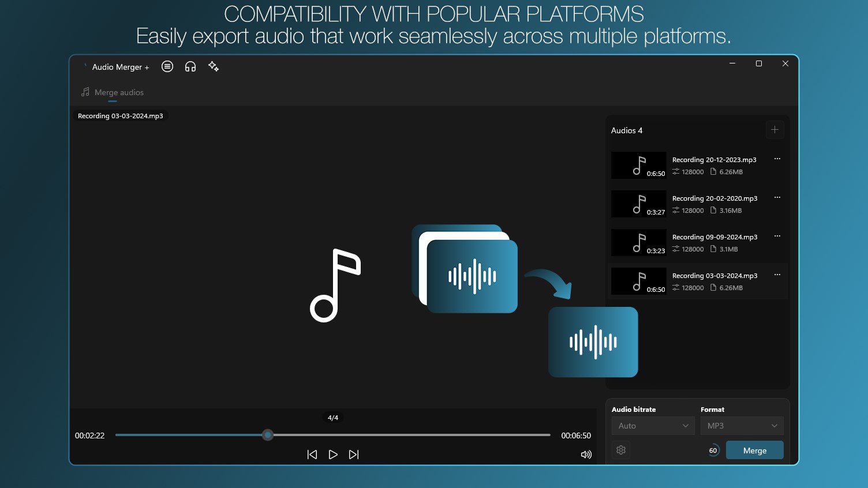Open more options for Recording 09-09-2024.mp3
This screenshot has width=868, height=488.
[x=777, y=236]
